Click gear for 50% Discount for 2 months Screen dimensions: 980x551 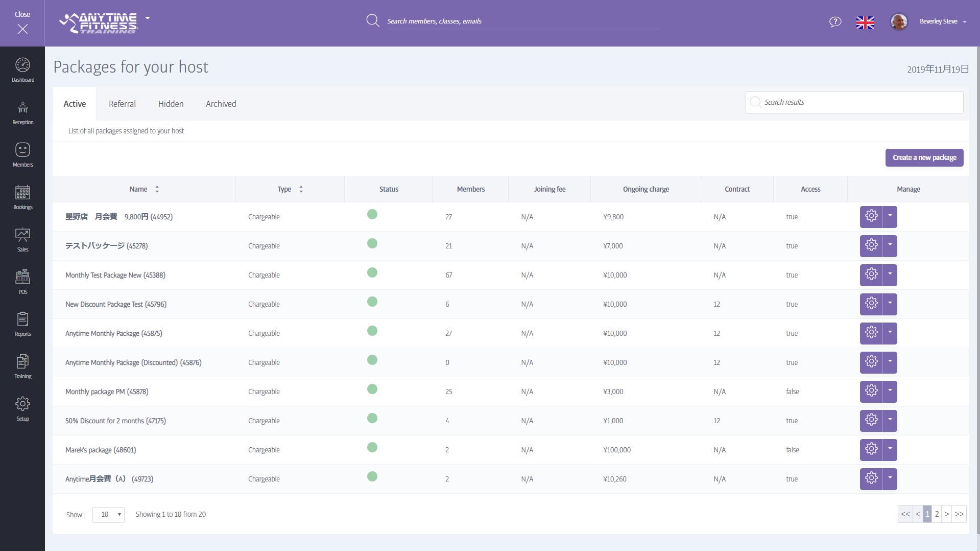click(x=871, y=420)
